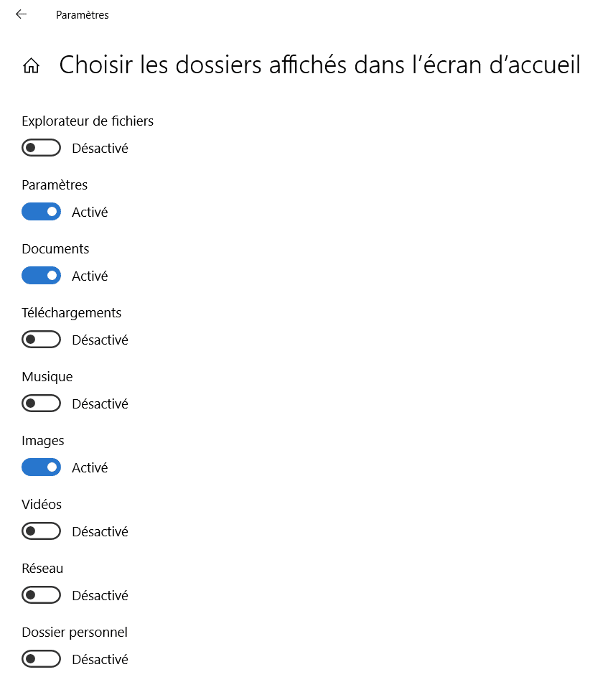The width and height of the screenshot is (590, 700).
Task: Enable the Explorateur de fichiers toggle
Action: 41,149
